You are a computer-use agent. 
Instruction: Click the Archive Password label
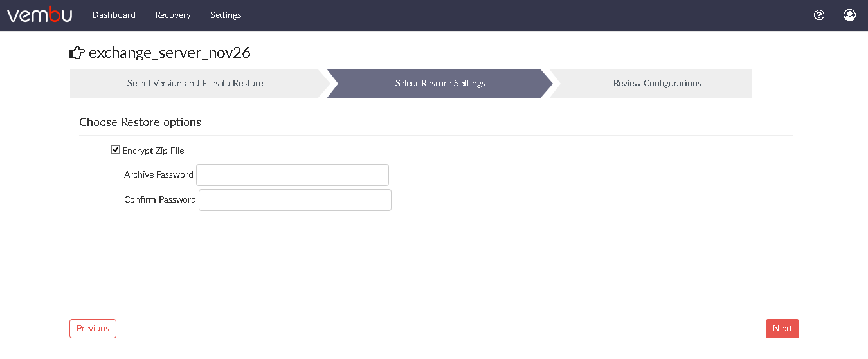tap(159, 175)
